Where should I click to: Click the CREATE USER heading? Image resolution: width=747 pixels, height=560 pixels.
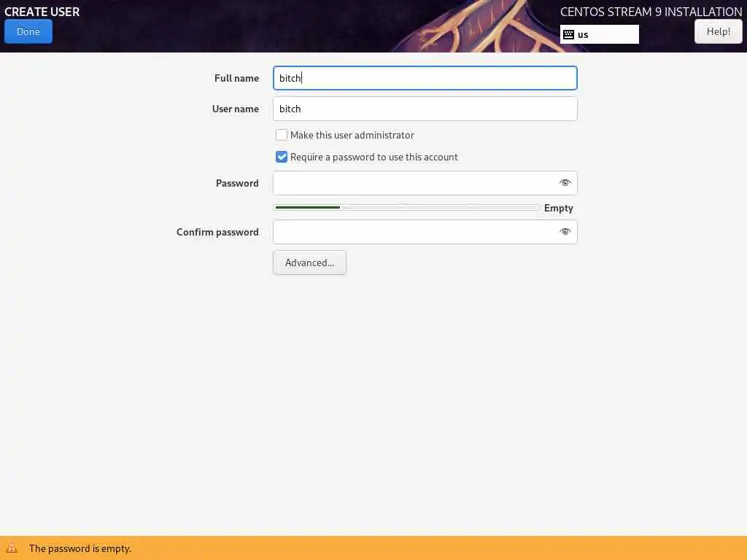(42, 12)
